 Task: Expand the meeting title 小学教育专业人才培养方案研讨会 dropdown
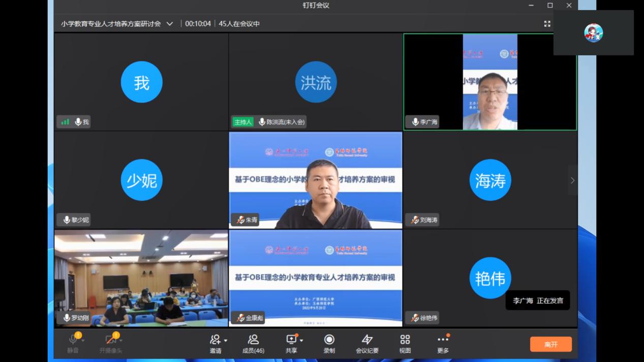[x=170, y=24]
